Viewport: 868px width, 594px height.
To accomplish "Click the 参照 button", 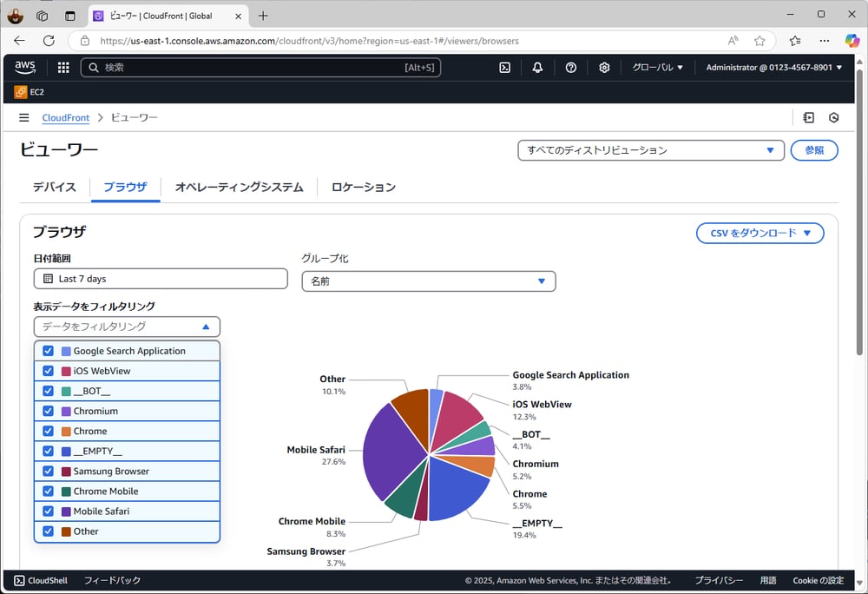I will tap(814, 150).
